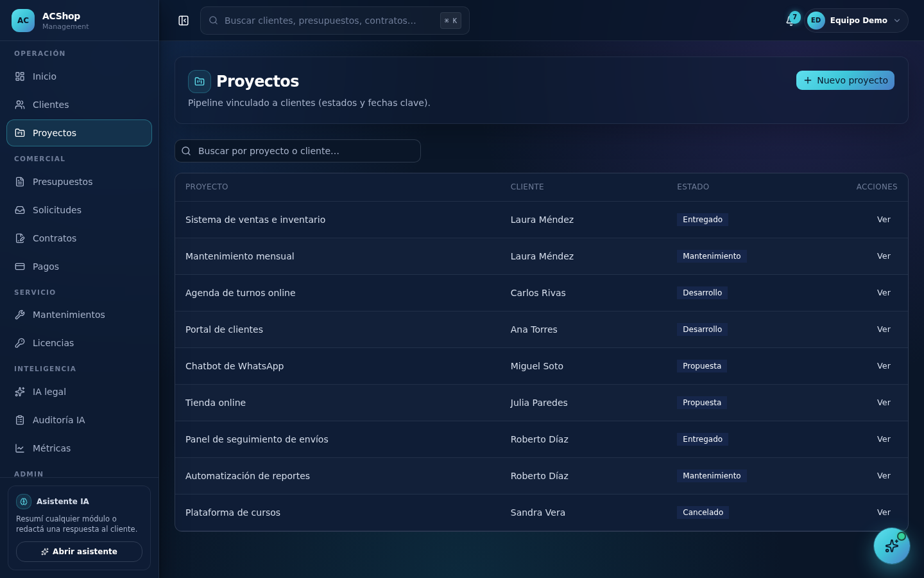Click the Panel de seguimiento de envíos name
Viewport: 924px width, 578px height.
coord(257,439)
